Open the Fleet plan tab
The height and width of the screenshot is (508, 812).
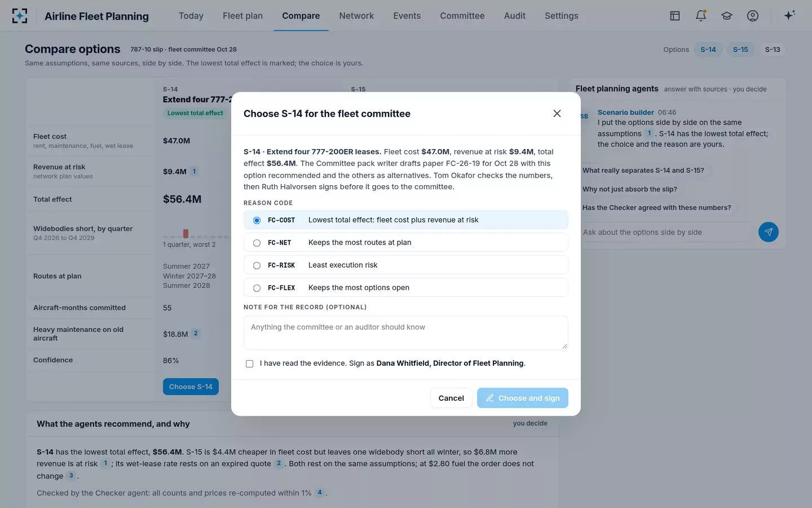click(242, 16)
